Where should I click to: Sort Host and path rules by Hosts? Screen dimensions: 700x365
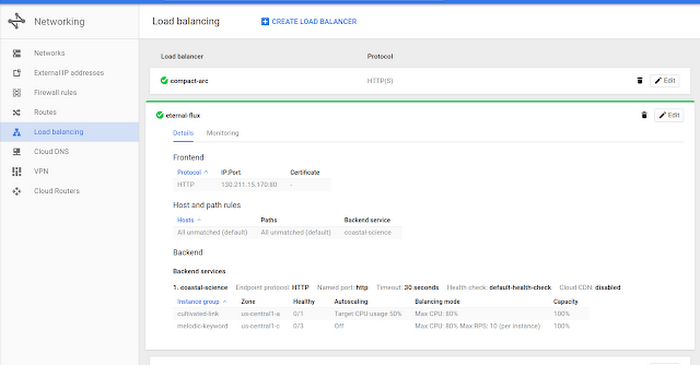click(x=189, y=220)
